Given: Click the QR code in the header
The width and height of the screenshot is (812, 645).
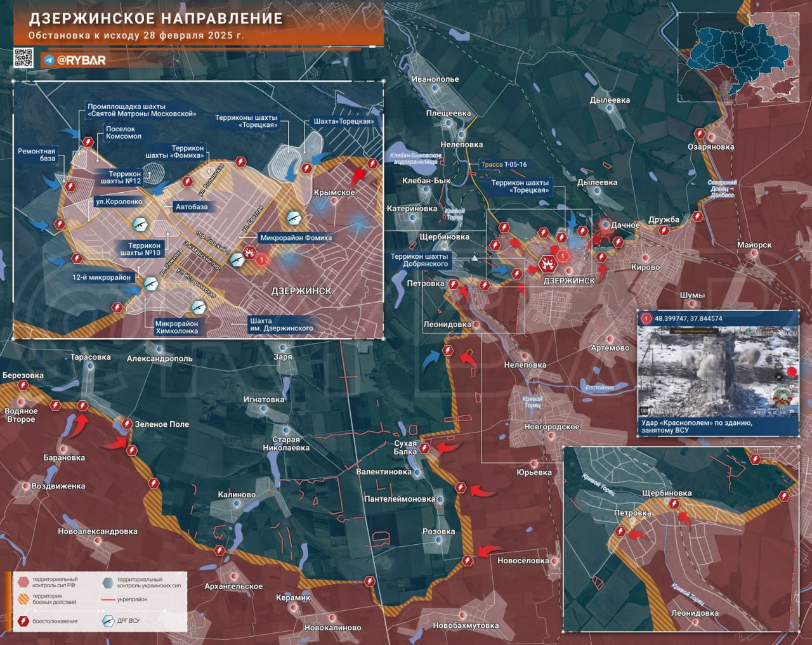Looking at the screenshot, I should tap(23, 58).
